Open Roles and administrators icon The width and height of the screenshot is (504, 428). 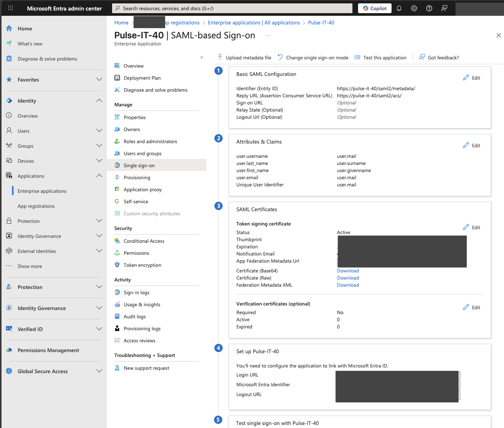[x=117, y=141]
